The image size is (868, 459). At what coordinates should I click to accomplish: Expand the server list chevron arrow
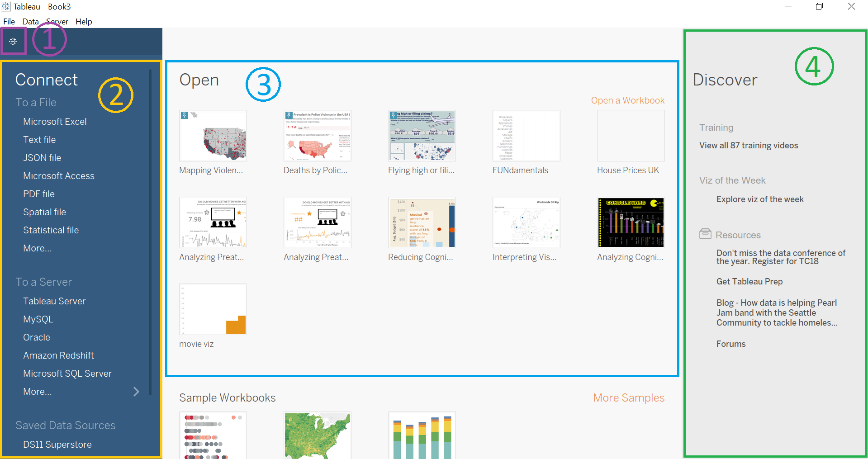(136, 392)
